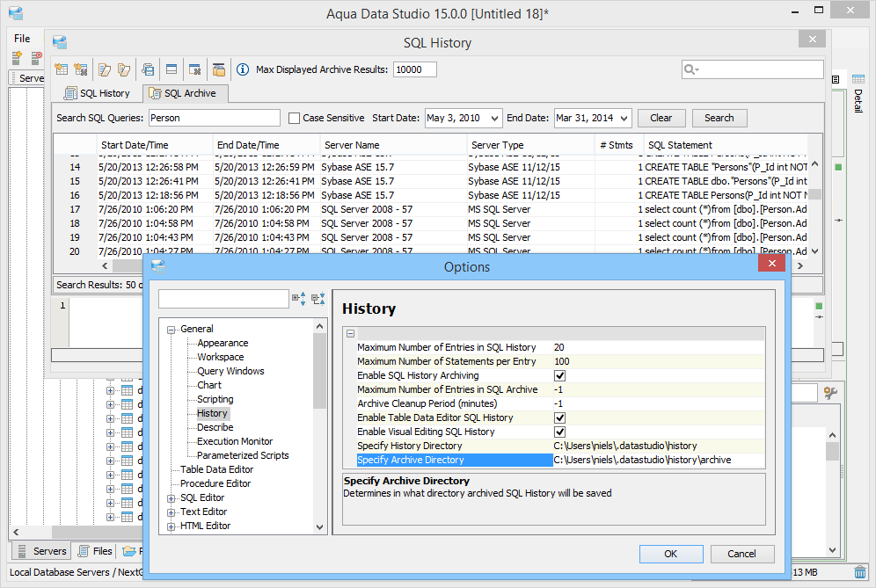Click the blue info icon beside Max Displayed Archive Results
The image size is (876, 588).
point(243,69)
